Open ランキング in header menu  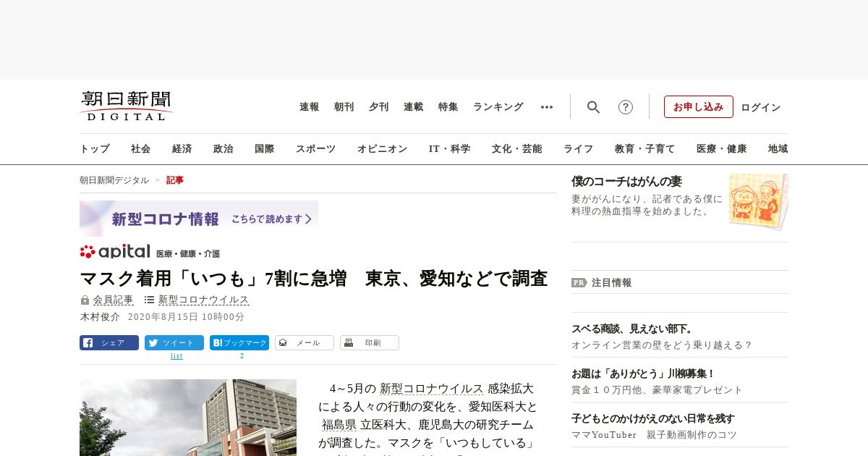498,107
